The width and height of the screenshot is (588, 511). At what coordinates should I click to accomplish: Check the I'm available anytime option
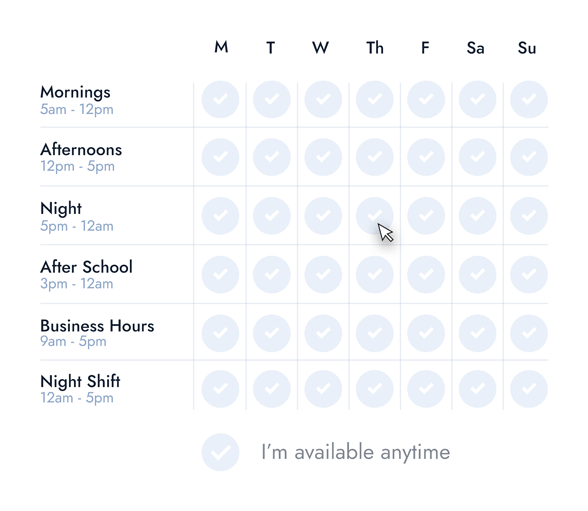click(220, 452)
